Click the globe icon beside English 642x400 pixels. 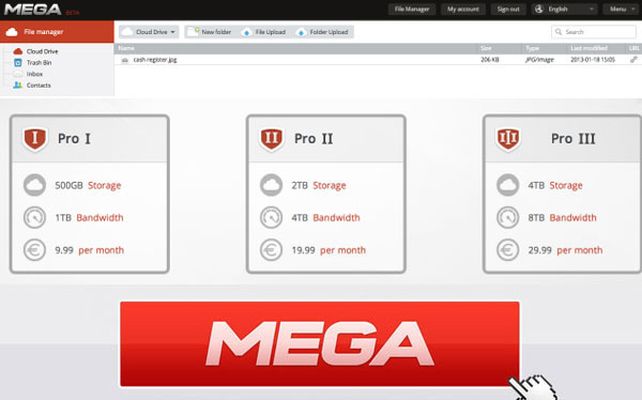coord(539,9)
